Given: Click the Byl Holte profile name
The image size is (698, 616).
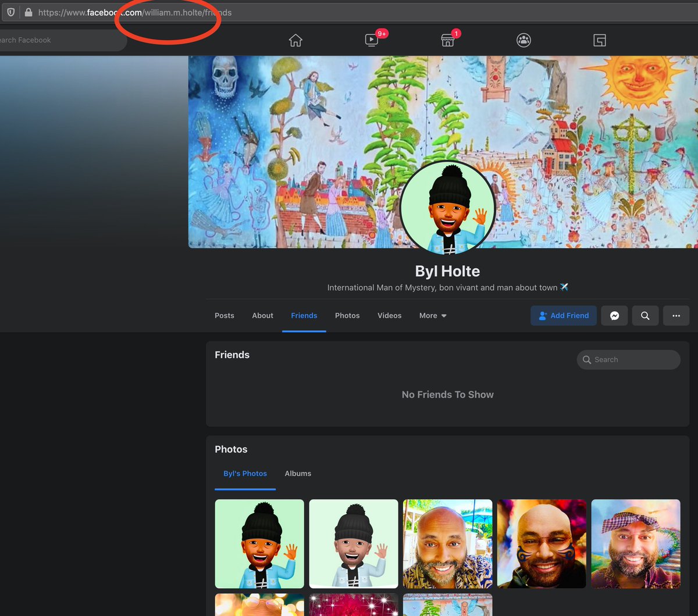Looking at the screenshot, I should 447,271.
